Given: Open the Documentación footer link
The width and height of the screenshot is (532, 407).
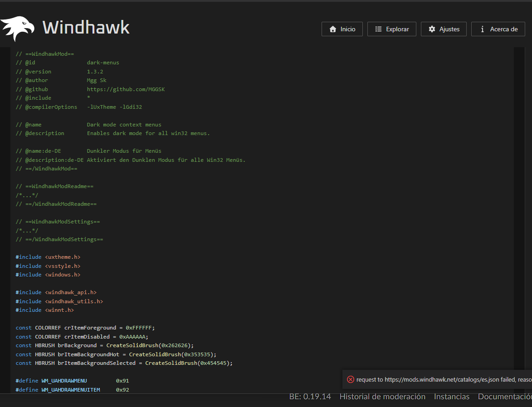Looking at the screenshot, I should pyautogui.click(x=504, y=397).
